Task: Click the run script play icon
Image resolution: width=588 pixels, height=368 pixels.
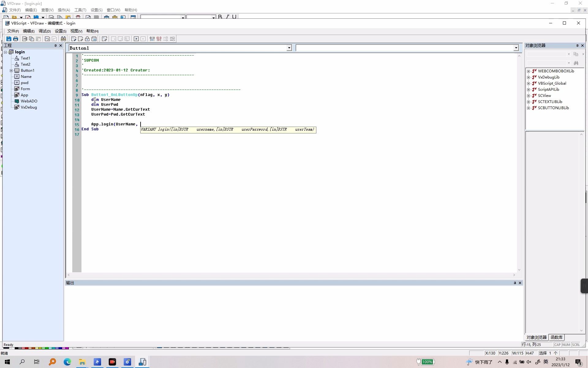Action: click(x=136, y=39)
